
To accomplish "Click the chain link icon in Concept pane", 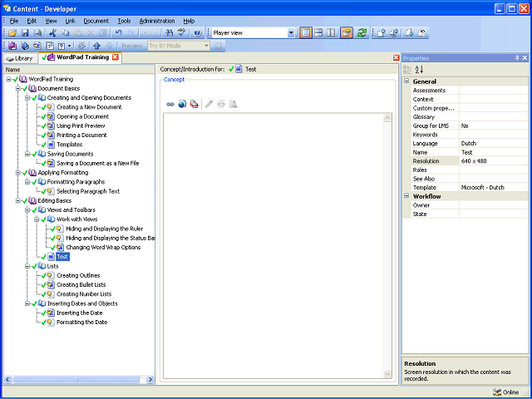I will click(170, 104).
